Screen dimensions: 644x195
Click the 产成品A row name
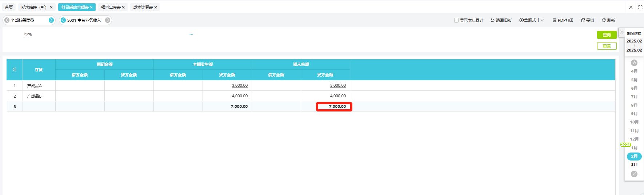[x=35, y=86]
